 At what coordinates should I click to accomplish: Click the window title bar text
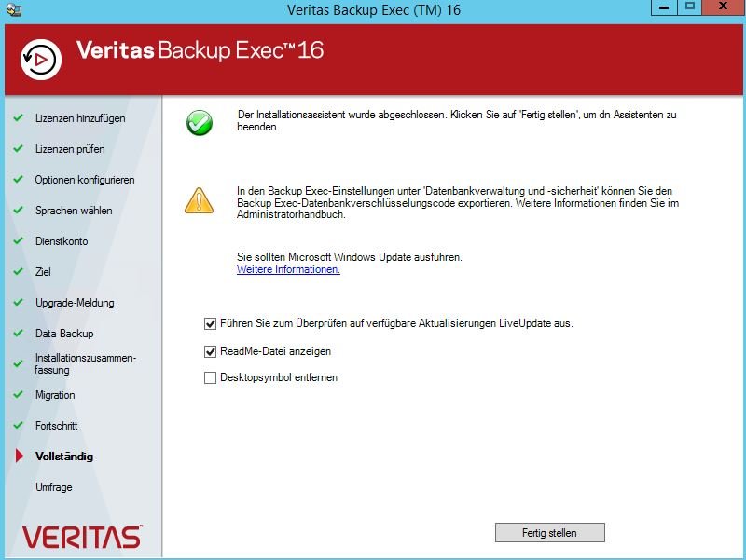tap(374, 10)
